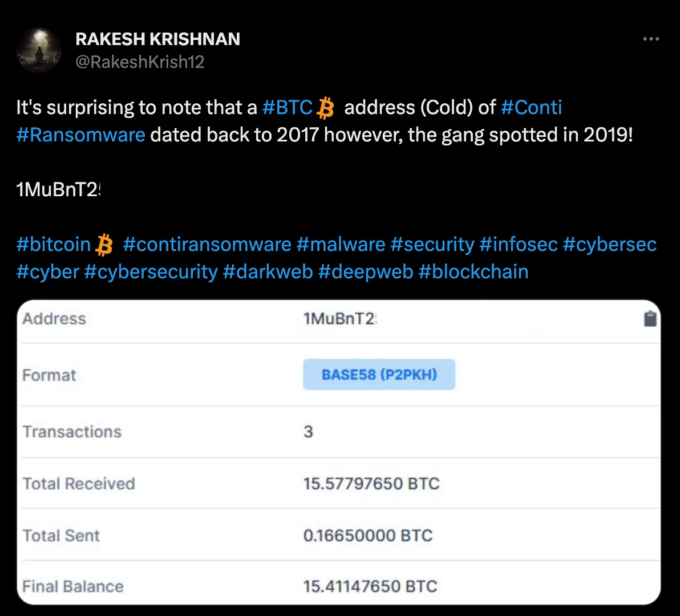The height and width of the screenshot is (616, 680).
Task: Open the #blockchain hashtag
Action: tap(473, 272)
